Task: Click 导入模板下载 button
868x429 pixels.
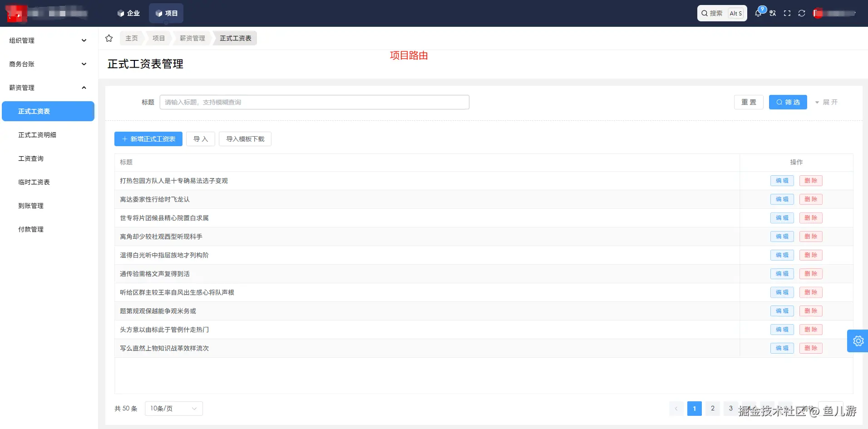Action: pyautogui.click(x=245, y=139)
